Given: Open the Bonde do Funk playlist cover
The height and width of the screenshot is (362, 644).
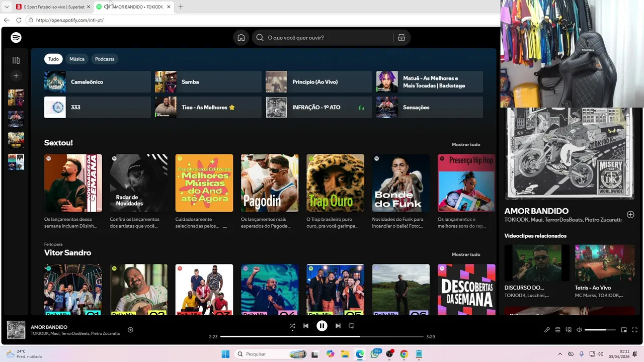Looking at the screenshot, I should tap(401, 183).
